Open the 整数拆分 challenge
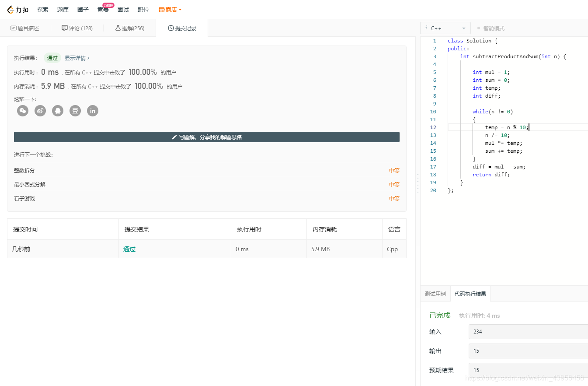 pos(24,171)
